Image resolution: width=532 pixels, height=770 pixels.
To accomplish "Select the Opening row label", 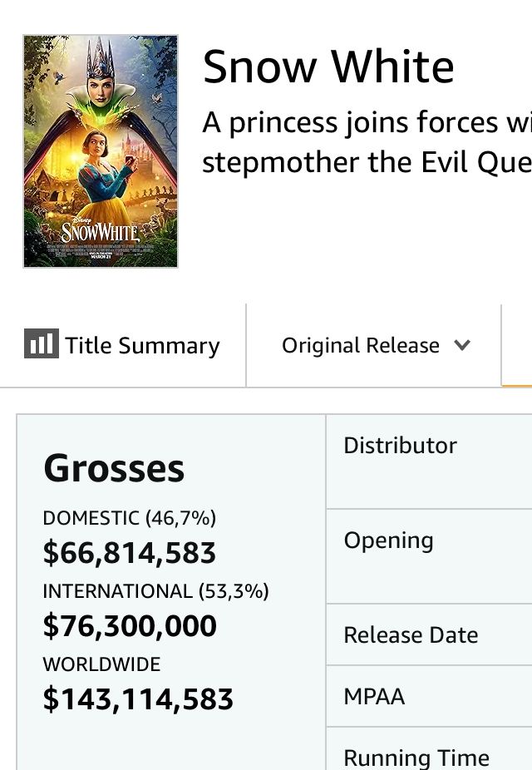I will pyautogui.click(x=388, y=540).
